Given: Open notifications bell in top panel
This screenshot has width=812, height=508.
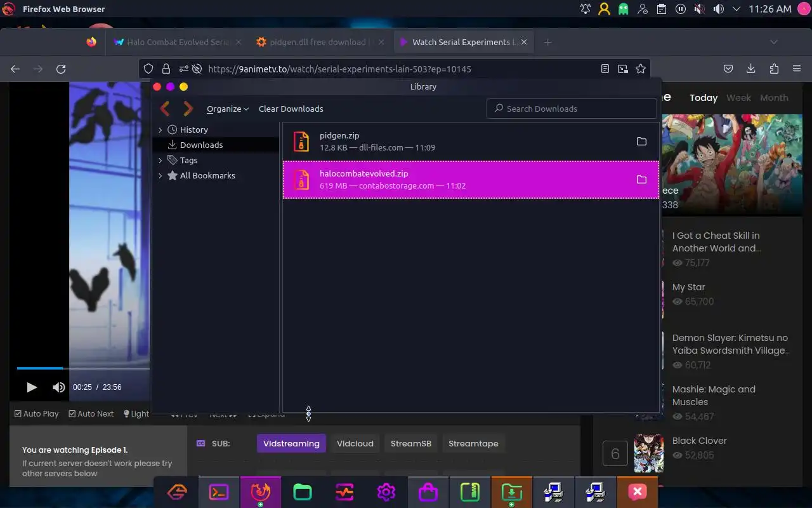Looking at the screenshot, I should click(585, 9).
